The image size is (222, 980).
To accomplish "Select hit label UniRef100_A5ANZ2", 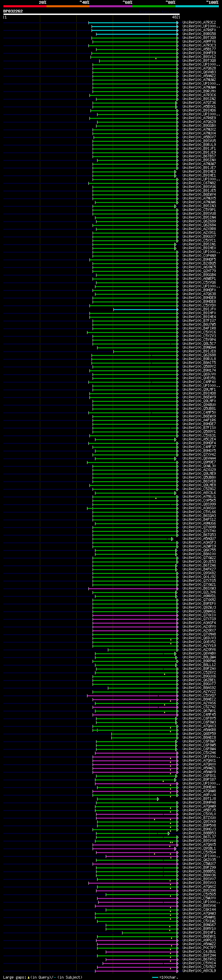I will (199, 76).
